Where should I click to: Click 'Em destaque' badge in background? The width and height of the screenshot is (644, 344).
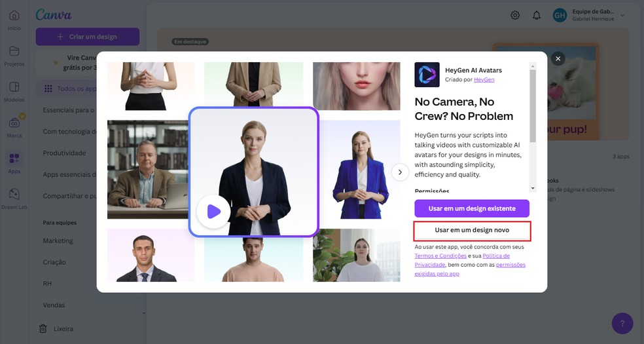pyautogui.click(x=190, y=41)
